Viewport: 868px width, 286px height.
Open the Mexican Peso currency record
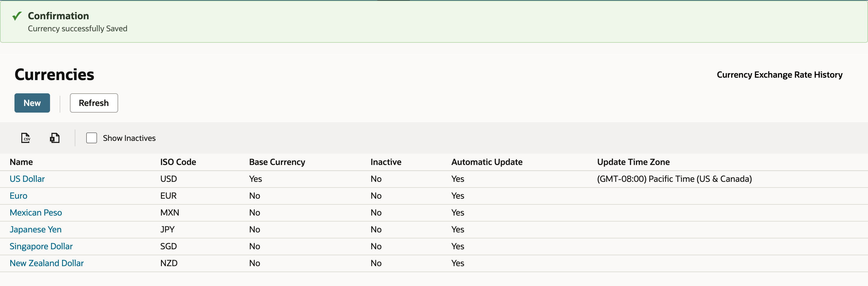tap(36, 213)
